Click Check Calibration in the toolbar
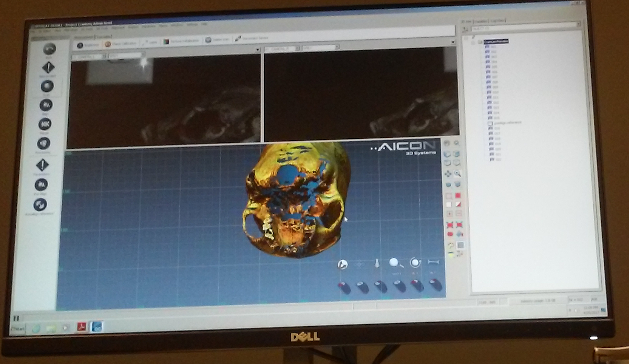 pos(121,44)
